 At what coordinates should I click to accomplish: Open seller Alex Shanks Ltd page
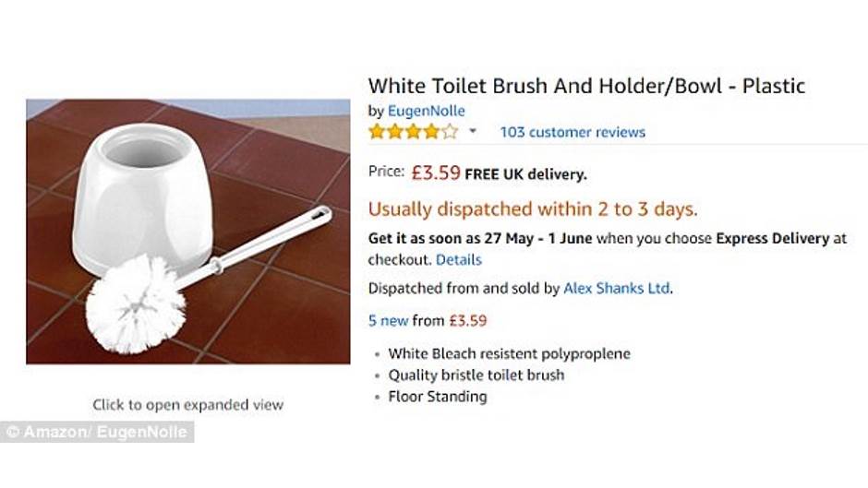click(616, 288)
